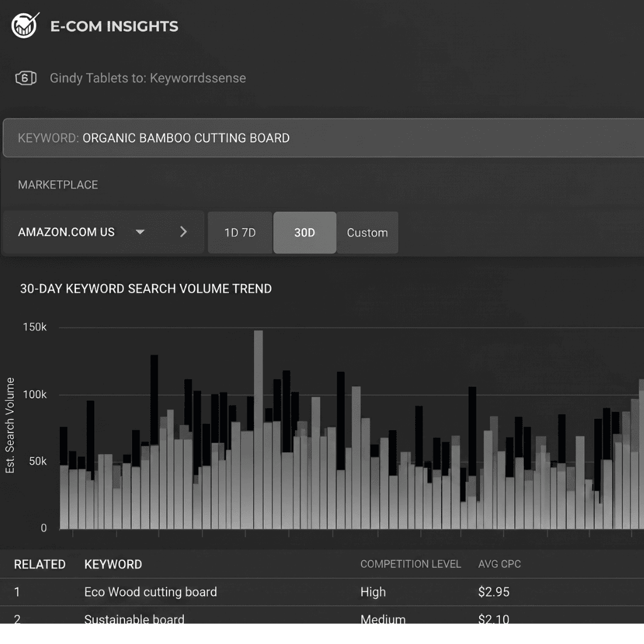
Task: Click the 50k axis label
Action: click(37, 461)
